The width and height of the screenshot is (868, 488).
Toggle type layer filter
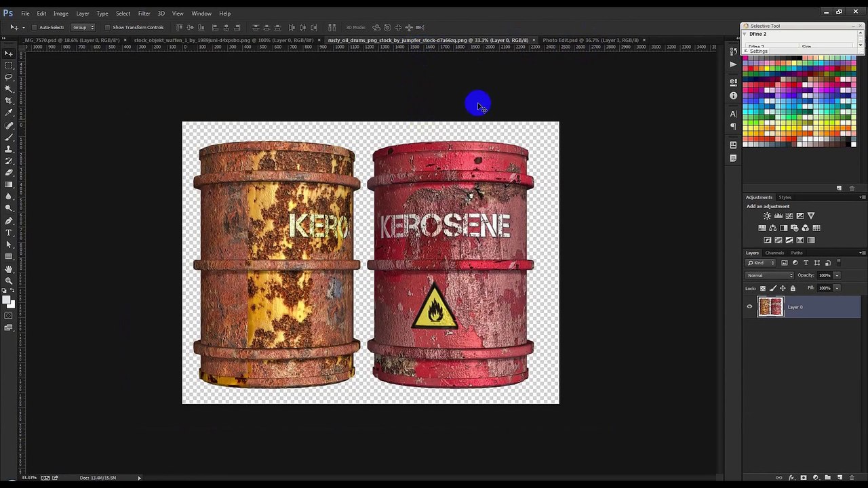pyautogui.click(x=806, y=263)
